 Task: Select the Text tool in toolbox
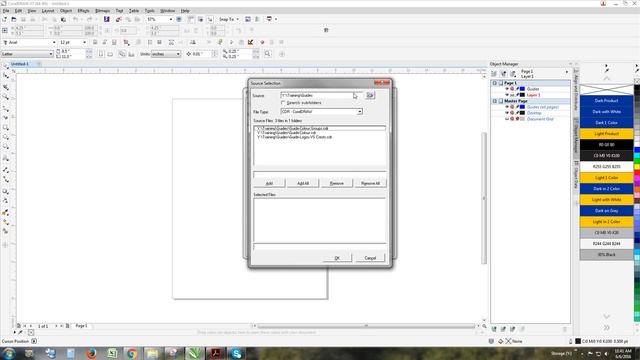(6, 158)
